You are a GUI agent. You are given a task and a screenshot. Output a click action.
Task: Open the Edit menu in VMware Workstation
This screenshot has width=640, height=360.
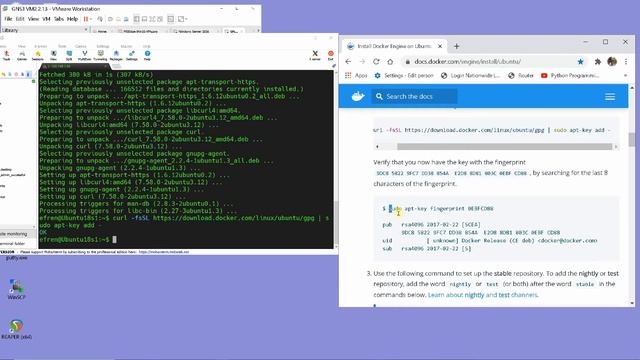pos(20,19)
